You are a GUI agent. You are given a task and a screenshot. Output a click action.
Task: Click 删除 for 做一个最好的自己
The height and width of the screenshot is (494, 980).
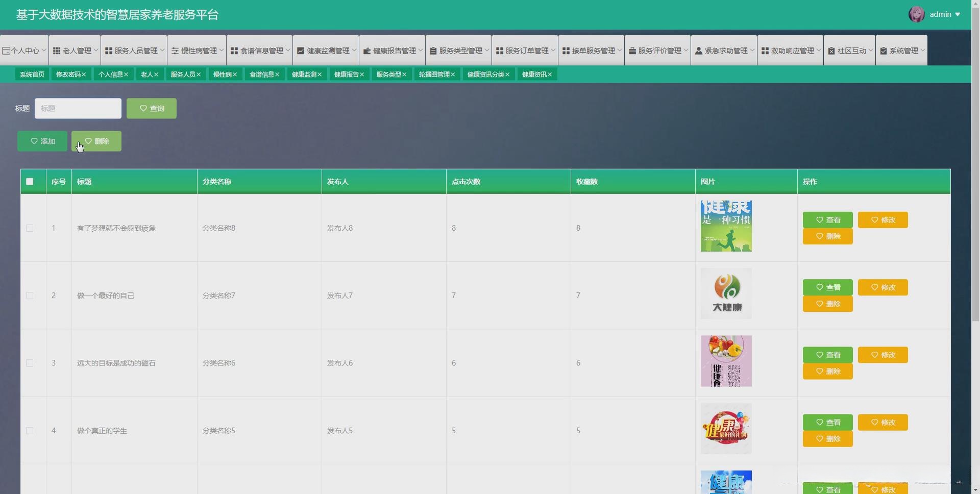[828, 304]
